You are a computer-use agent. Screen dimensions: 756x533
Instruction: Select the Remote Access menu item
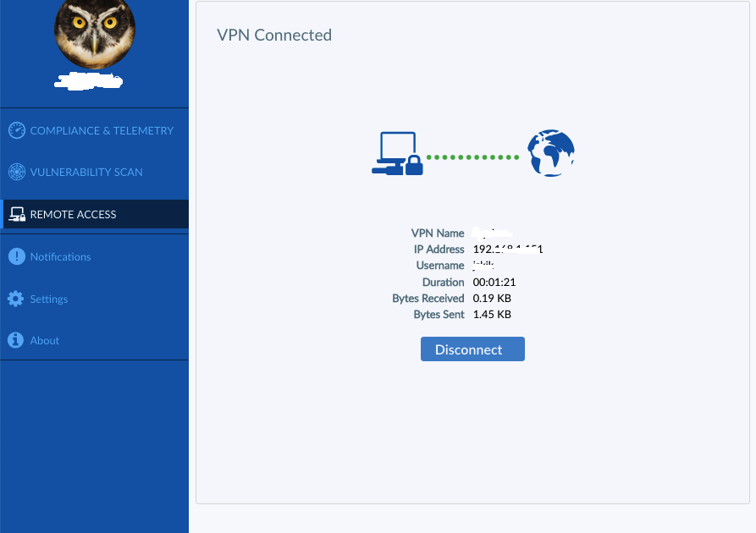74,215
